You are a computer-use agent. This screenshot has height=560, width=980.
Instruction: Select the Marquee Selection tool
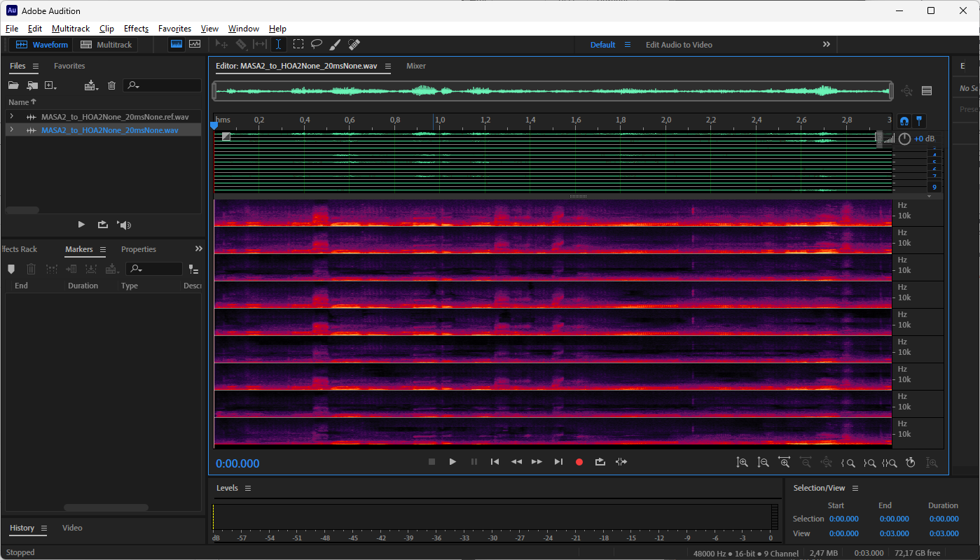[x=298, y=44]
